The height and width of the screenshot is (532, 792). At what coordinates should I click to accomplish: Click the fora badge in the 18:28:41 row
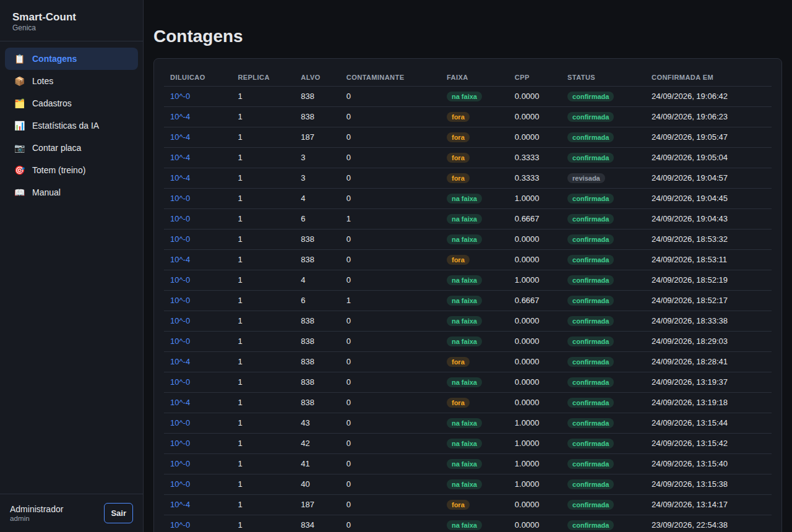tap(458, 362)
